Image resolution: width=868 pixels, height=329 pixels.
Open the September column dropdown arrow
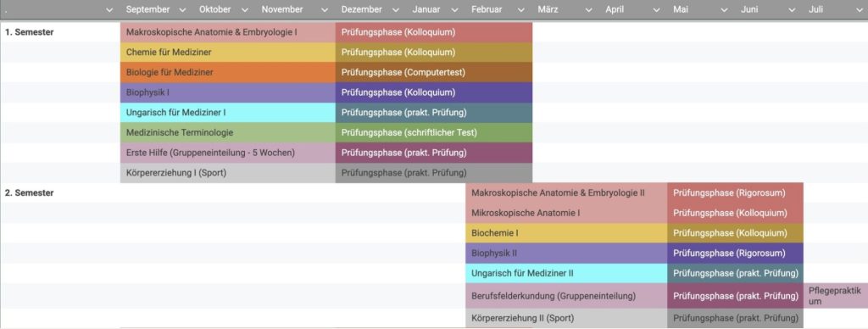(x=184, y=10)
